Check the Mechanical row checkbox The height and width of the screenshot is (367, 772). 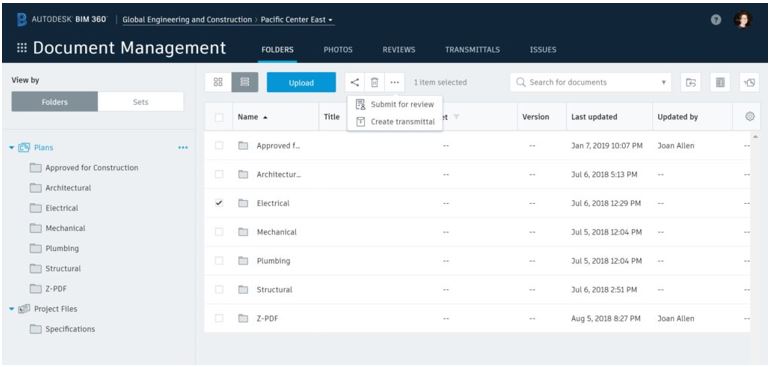pyautogui.click(x=219, y=232)
